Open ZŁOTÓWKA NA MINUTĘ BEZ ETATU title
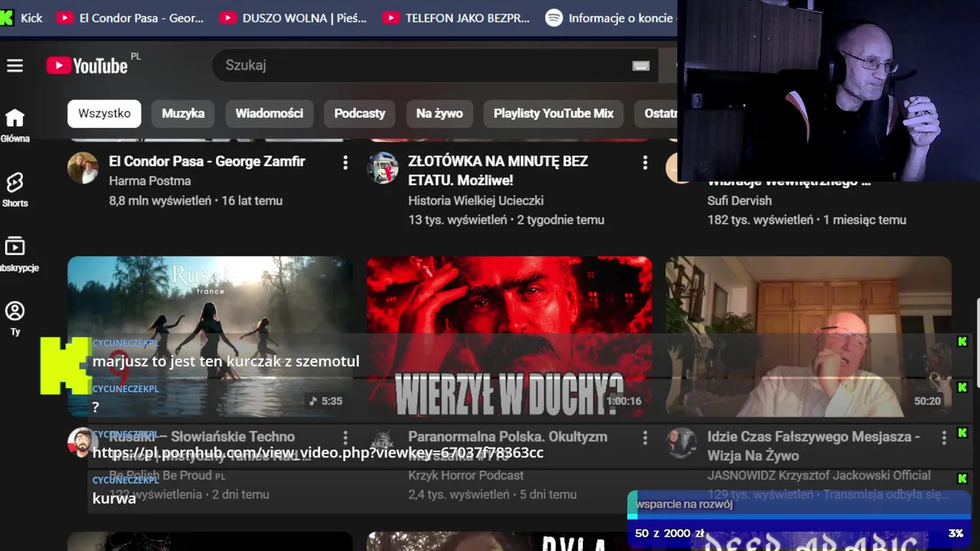 click(498, 171)
